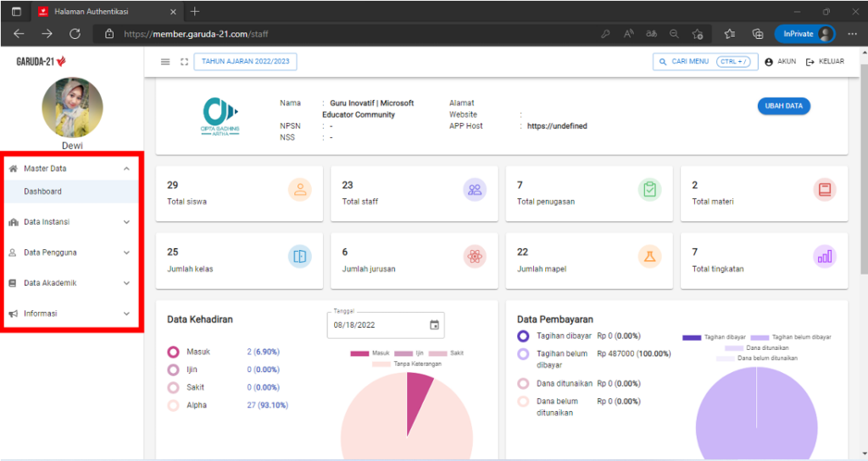Select Dashboard in sidebar

(71, 192)
